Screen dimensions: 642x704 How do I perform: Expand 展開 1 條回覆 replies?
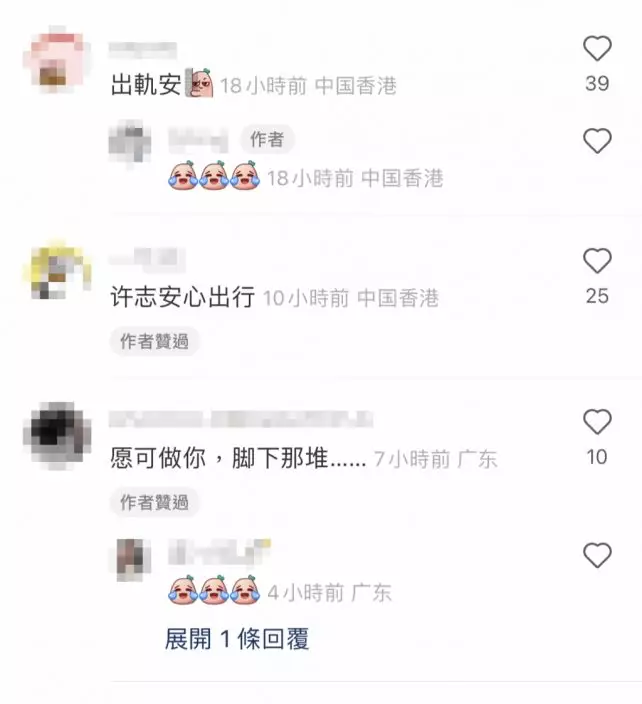pos(237,639)
